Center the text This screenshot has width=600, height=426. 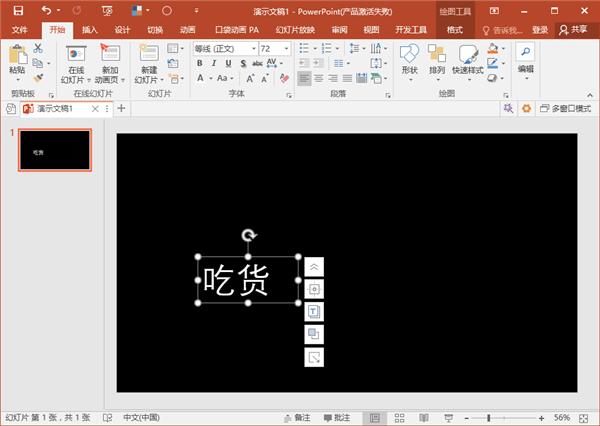(x=318, y=78)
